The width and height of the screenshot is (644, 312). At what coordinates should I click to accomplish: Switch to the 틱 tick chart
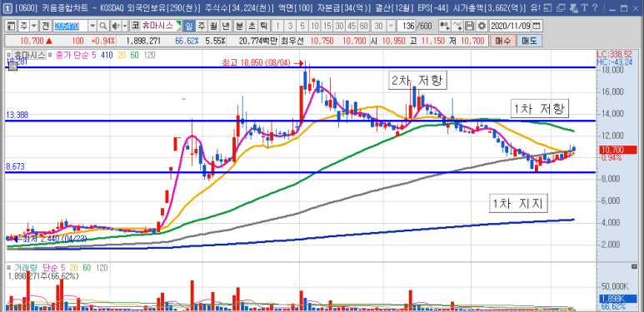tap(263, 27)
